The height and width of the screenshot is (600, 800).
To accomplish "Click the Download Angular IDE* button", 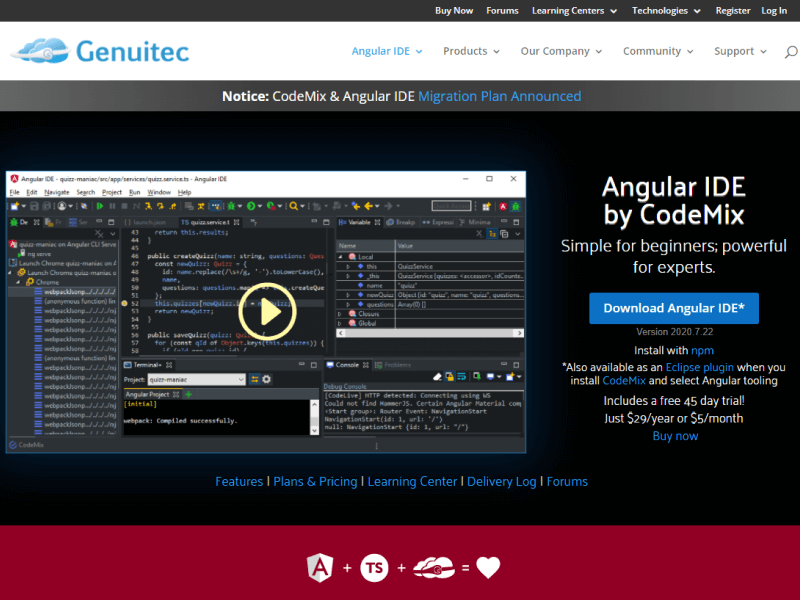I will point(673,308).
